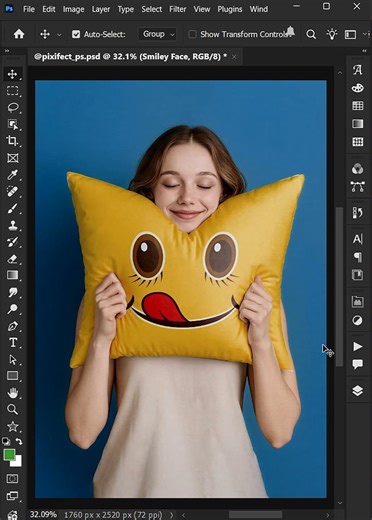Viewport: 372px width, 520px height.
Task: Select the Dodge tool
Action: point(13,309)
